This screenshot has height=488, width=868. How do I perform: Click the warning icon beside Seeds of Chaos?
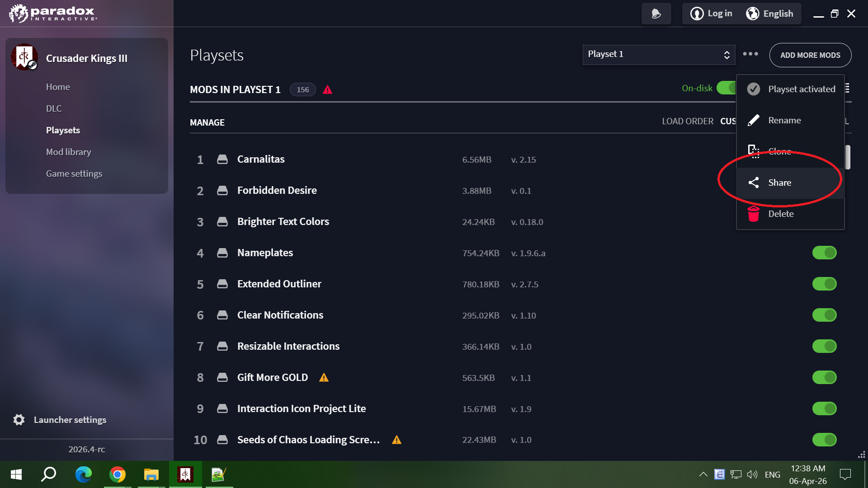pos(396,440)
